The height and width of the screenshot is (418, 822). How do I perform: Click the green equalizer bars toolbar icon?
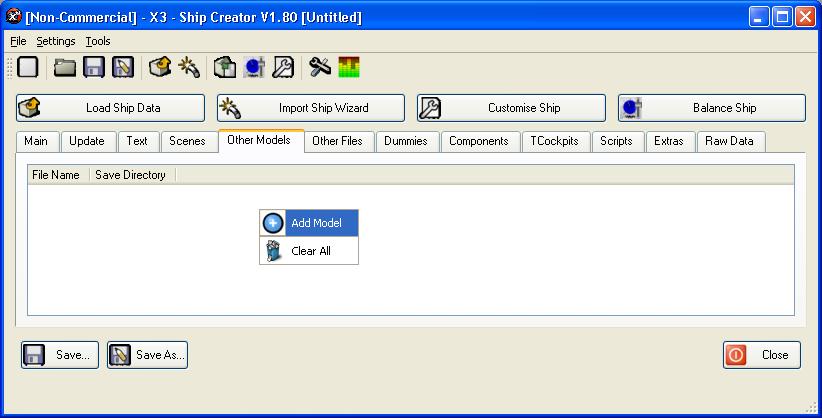pos(349,68)
